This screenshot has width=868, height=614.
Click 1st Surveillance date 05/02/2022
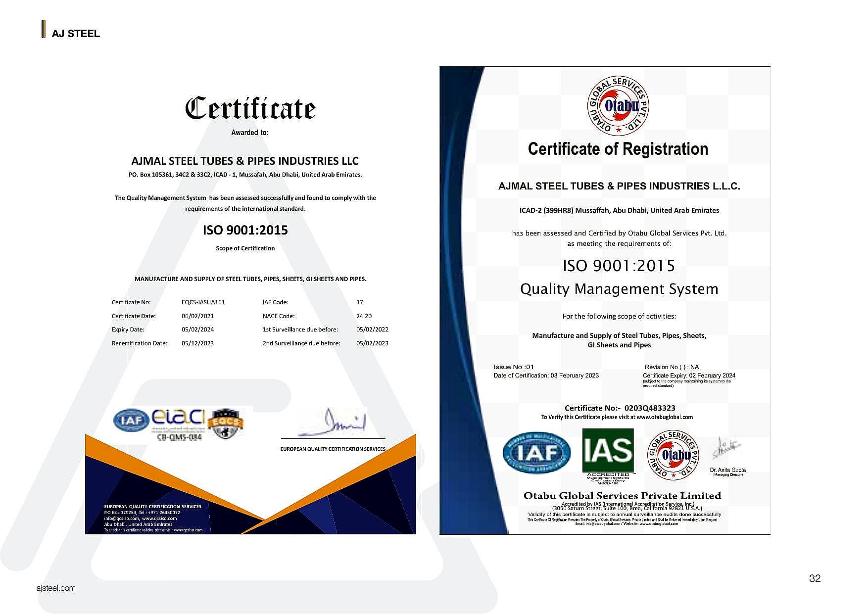click(372, 330)
